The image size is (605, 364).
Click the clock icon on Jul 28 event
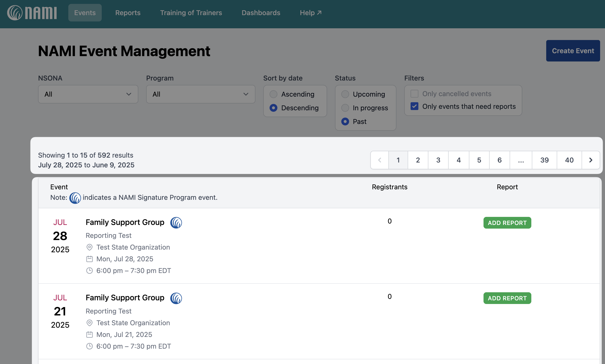[x=90, y=271]
